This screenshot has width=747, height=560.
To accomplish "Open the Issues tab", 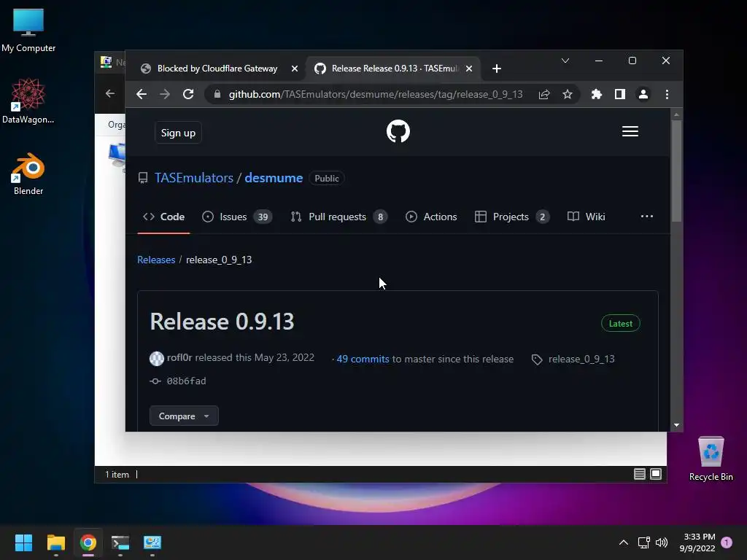I will tap(237, 217).
